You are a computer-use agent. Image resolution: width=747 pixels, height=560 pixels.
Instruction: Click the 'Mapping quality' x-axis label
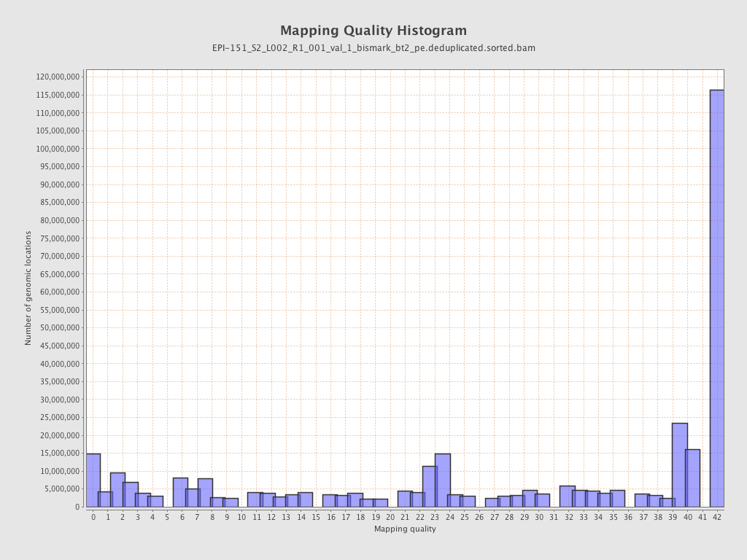(405, 529)
